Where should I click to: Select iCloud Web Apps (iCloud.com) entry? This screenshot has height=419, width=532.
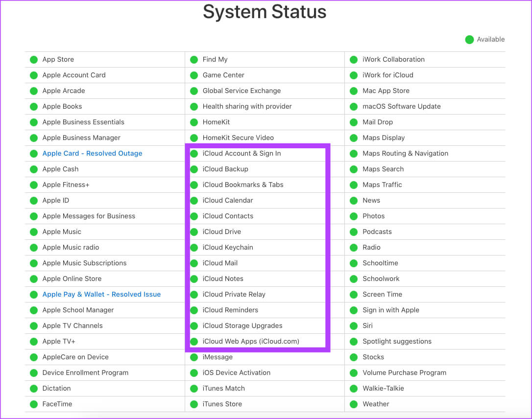pyautogui.click(x=251, y=341)
